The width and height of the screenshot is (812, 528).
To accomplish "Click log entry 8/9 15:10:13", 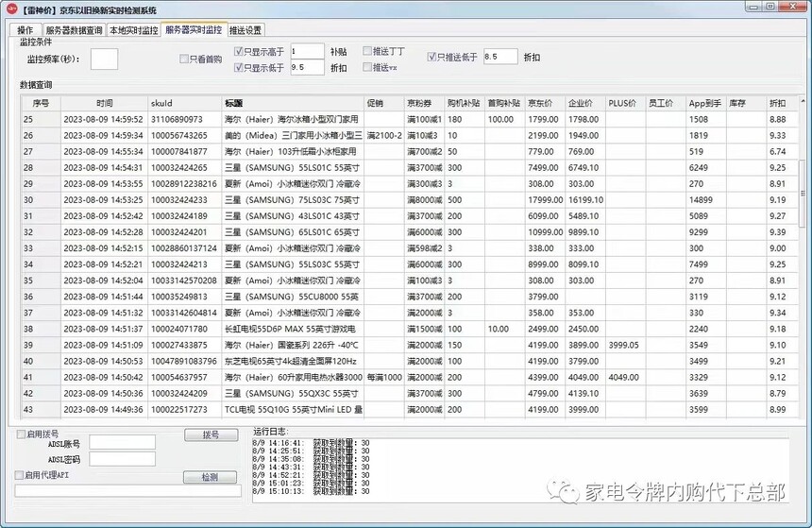I will point(311,491).
